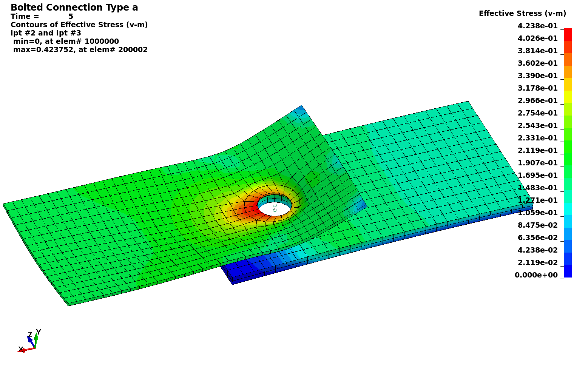Click the 0.000e+00 legend minimum value
Viewport: 588px width, 370px height.
click(x=536, y=275)
